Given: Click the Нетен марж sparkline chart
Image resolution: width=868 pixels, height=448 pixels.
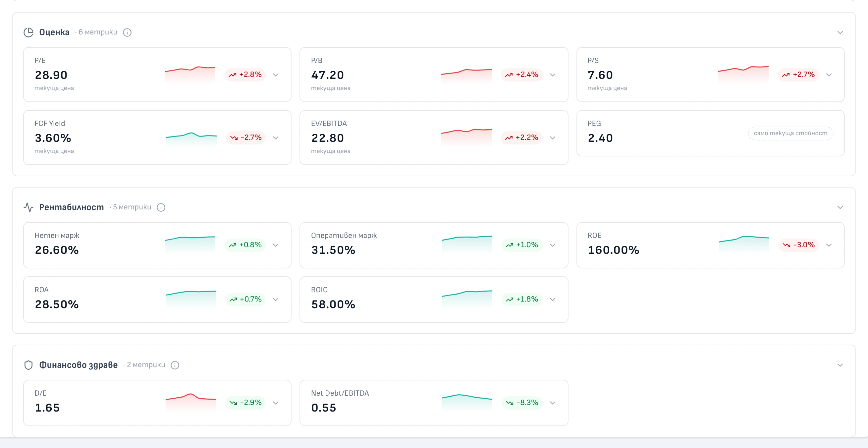Looking at the screenshot, I should click(x=190, y=245).
